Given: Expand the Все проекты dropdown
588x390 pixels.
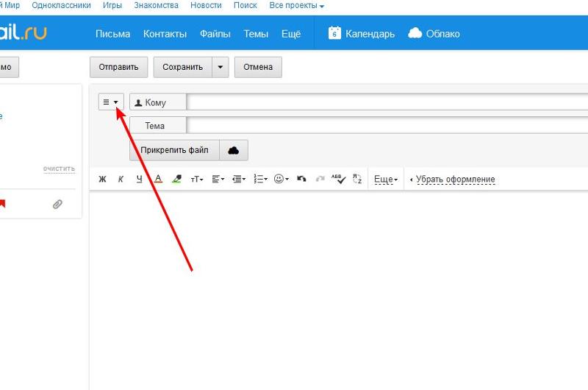Looking at the screenshot, I should [297, 6].
